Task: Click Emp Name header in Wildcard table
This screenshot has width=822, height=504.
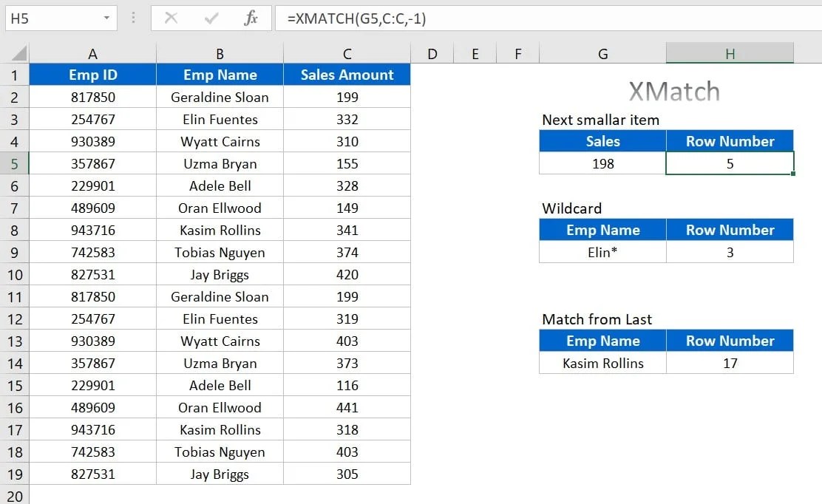Action: pos(603,230)
